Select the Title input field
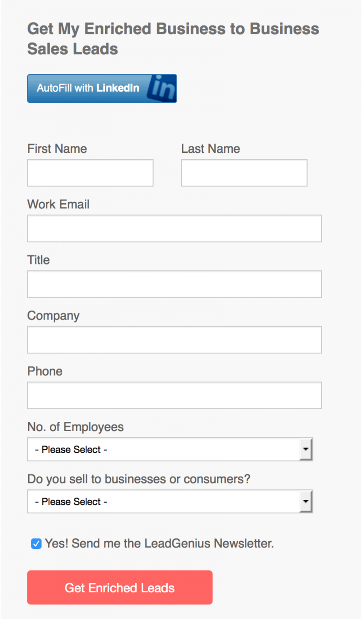The image size is (364, 619). (174, 284)
